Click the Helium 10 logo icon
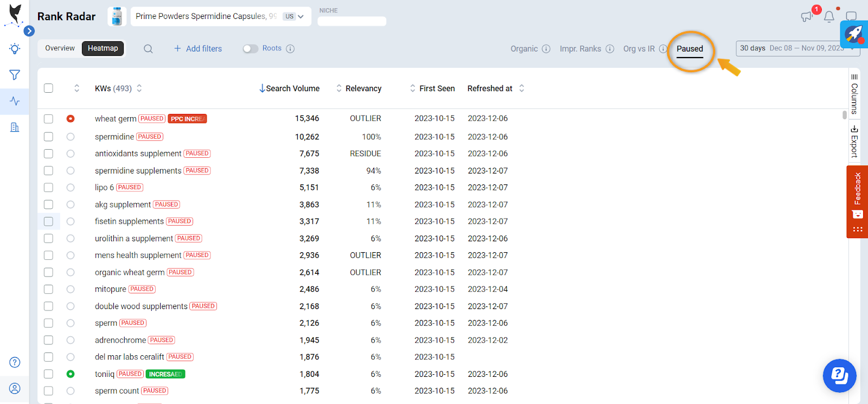This screenshot has height=404, width=868. click(x=15, y=15)
